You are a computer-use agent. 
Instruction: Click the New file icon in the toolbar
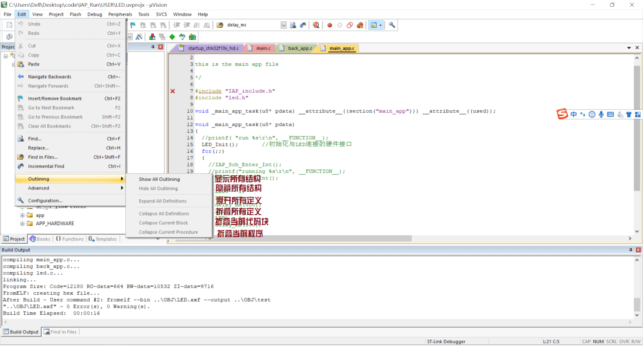pyautogui.click(x=9, y=25)
